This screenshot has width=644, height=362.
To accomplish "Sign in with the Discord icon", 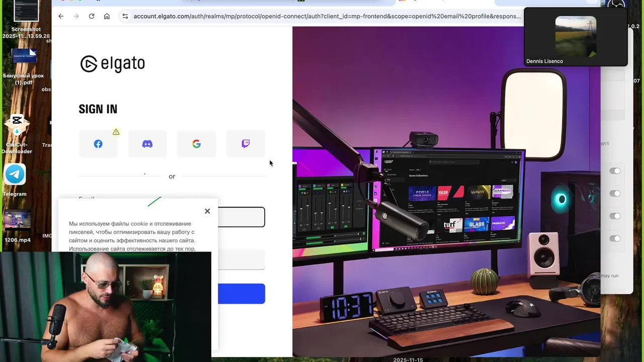I will [147, 144].
